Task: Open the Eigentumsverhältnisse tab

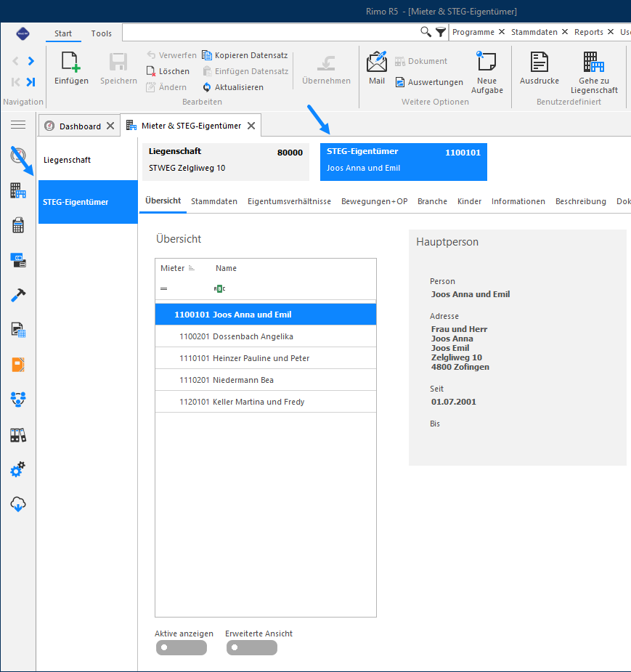Action: 289,201
